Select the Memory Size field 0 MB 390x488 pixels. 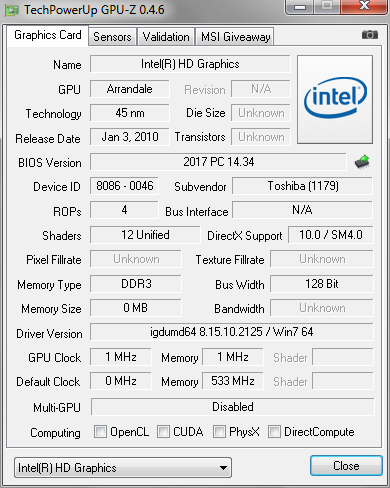136,308
